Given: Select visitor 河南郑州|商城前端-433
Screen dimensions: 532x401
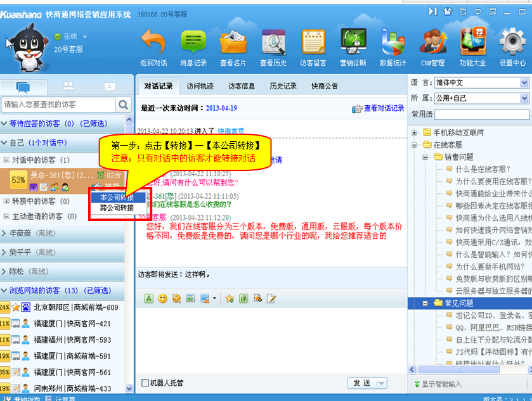Looking at the screenshot, I should [x=72, y=388].
